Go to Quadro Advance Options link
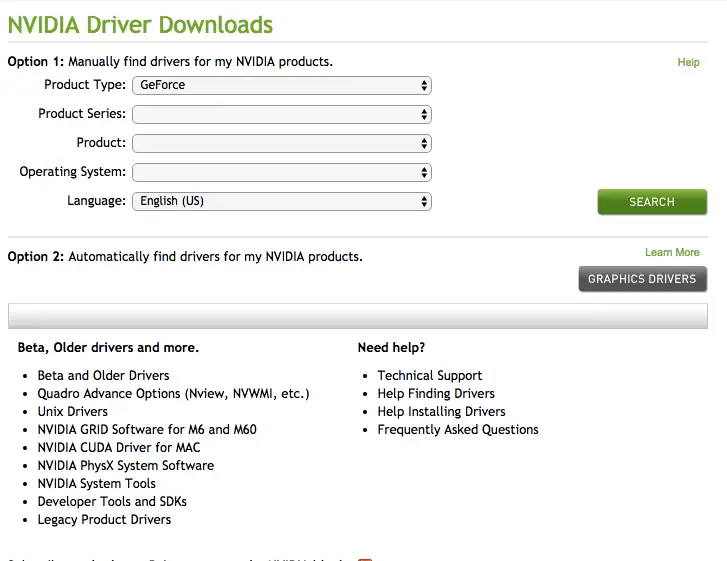 (x=173, y=393)
